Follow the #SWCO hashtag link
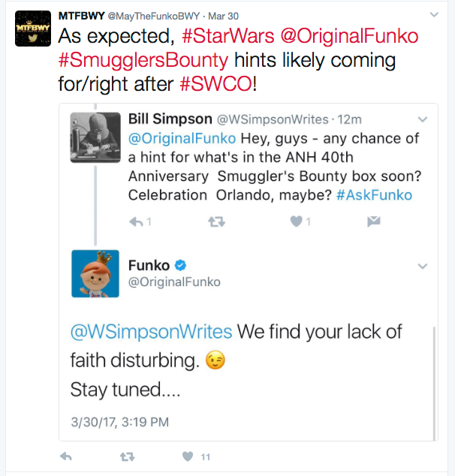 (215, 85)
